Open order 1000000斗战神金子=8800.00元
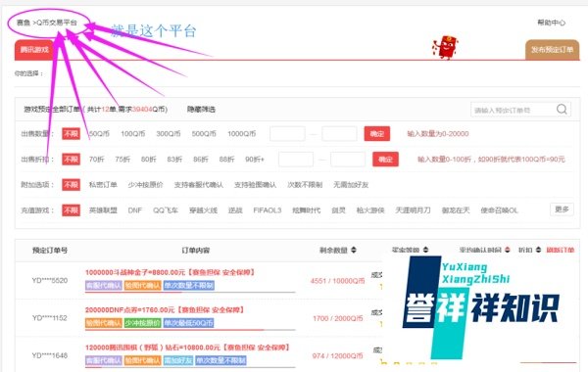Viewport: 588px width, 372px height. pyautogui.click(x=171, y=272)
